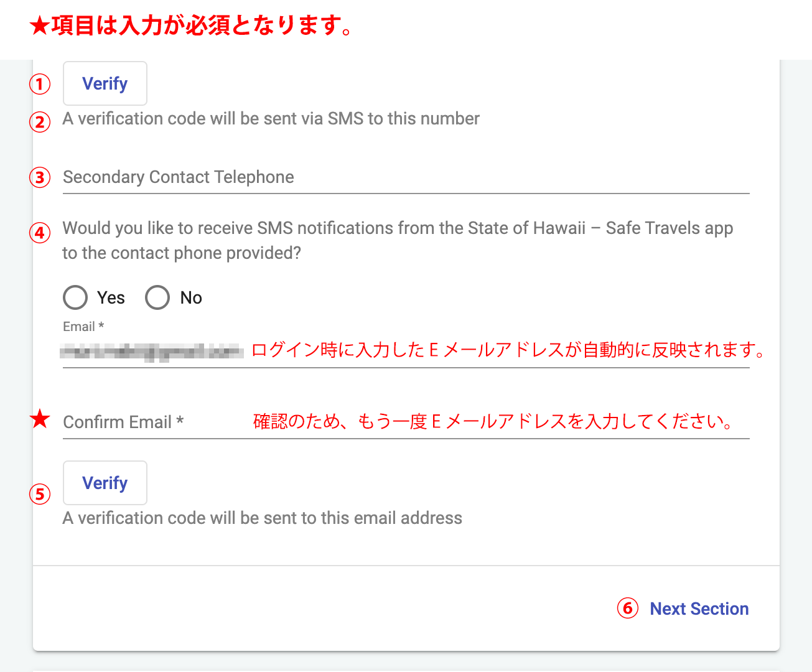The width and height of the screenshot is (812, 672).
Task: Click the circled number 1 marker
Action: point(40,83)
